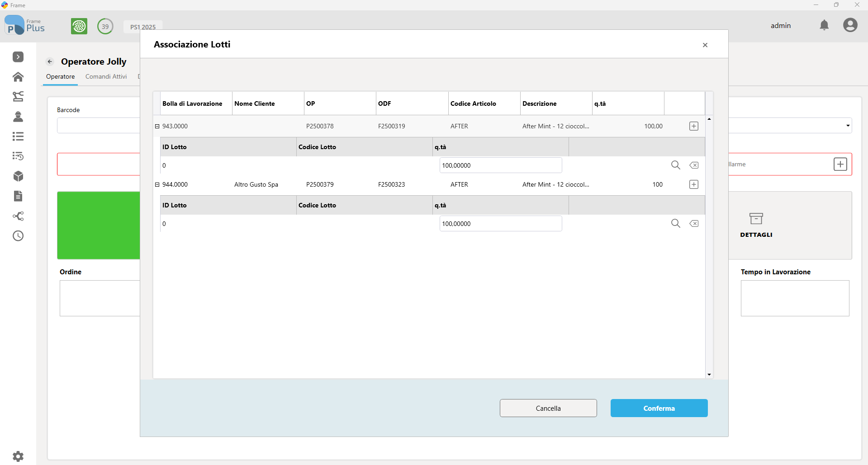Screen dimensions: 868x465
Task: Open the document sidebar icon
Action: coord(18,196)
